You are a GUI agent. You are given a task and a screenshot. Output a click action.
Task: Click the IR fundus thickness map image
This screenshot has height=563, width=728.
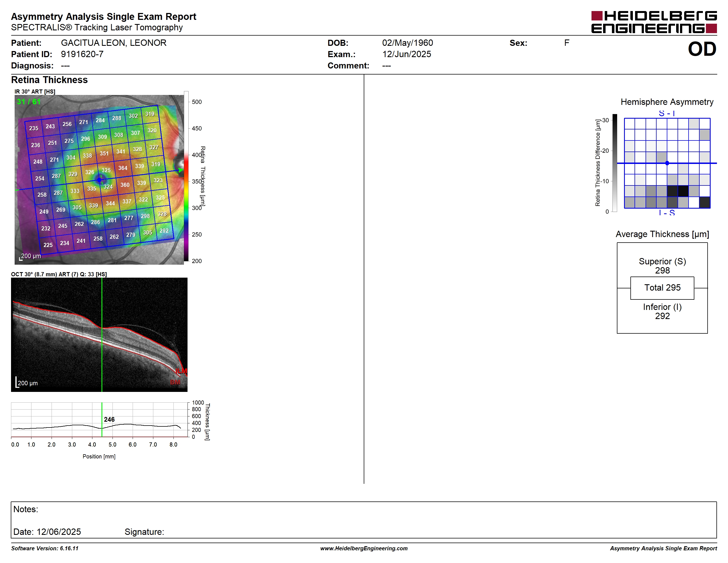[x=99, y=180]
